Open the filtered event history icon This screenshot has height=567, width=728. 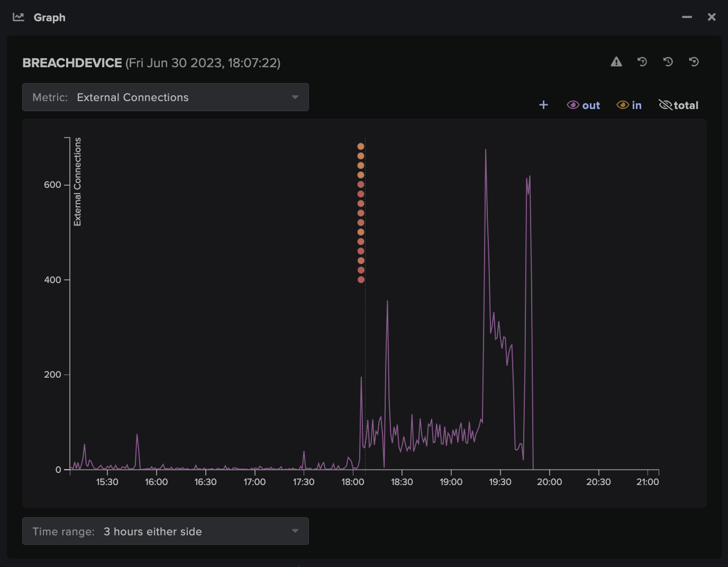[642, 62]
